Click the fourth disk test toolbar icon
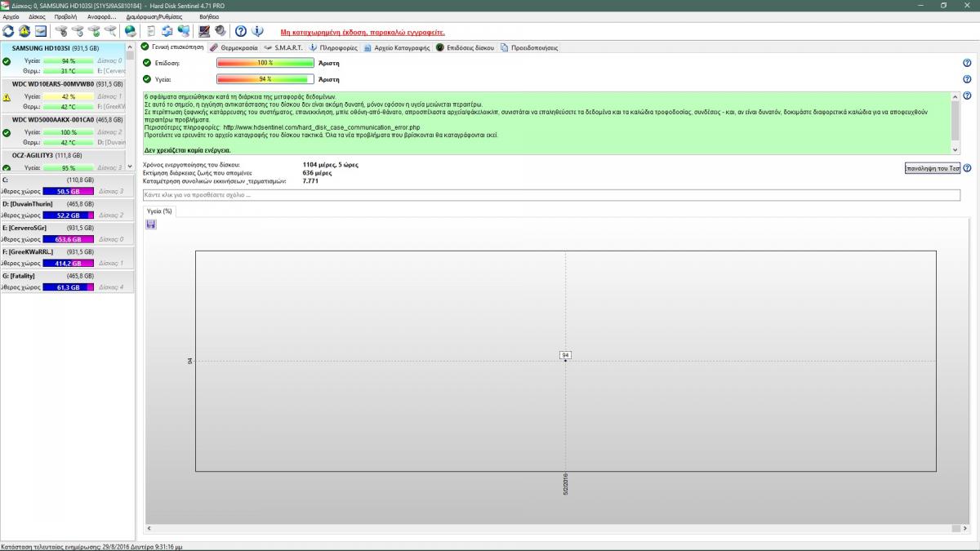The width and height of the screenshot is (980, 551). pyautogui.click(x=110, y=31)
